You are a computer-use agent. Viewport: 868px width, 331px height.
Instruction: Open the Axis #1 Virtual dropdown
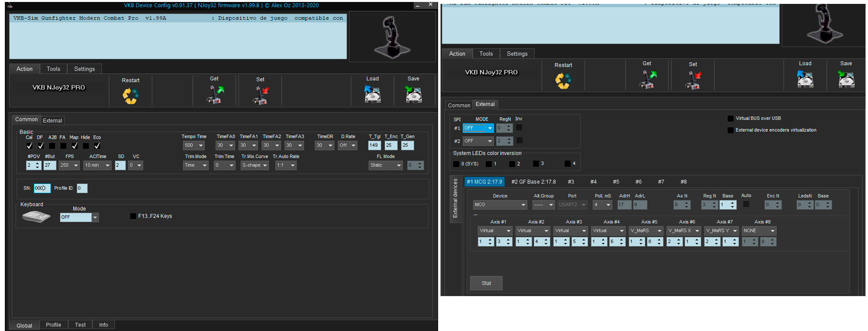(x=495, y=231)
